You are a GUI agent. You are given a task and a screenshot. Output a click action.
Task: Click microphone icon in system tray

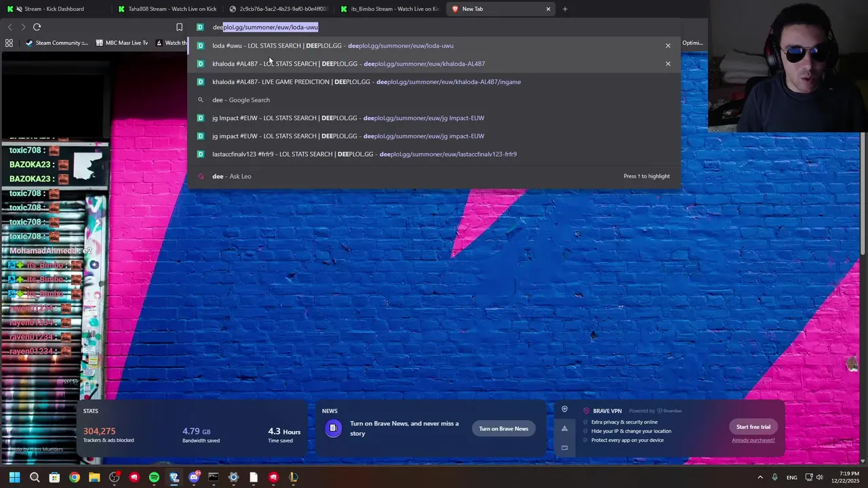[774, 477]
